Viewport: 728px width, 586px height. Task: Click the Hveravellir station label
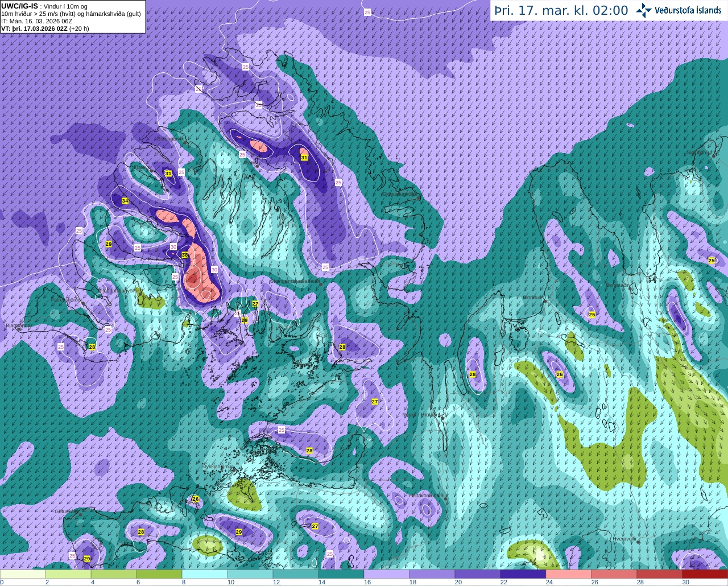tap(625, 538)
